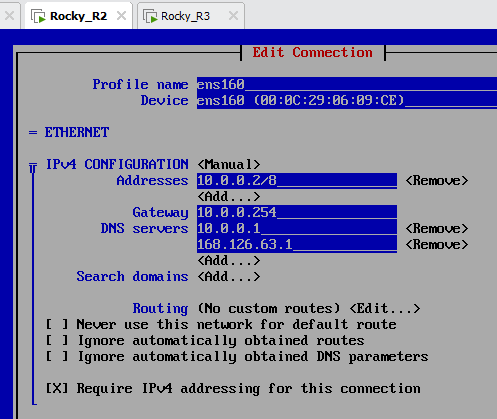Edit the address 10.0.0.2/8 field
Image resolution: width=497 pixels, height=419 pixels.
pos(297,181)
